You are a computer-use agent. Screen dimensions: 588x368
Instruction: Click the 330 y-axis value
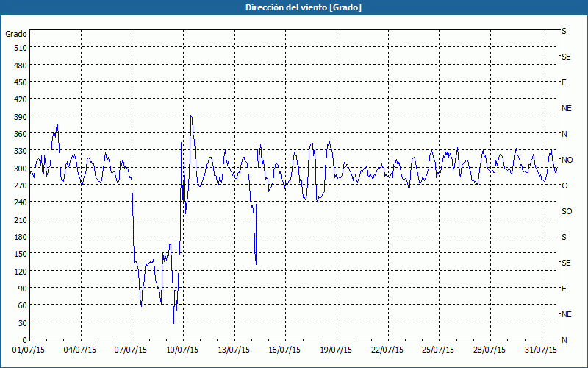[21, 151]
